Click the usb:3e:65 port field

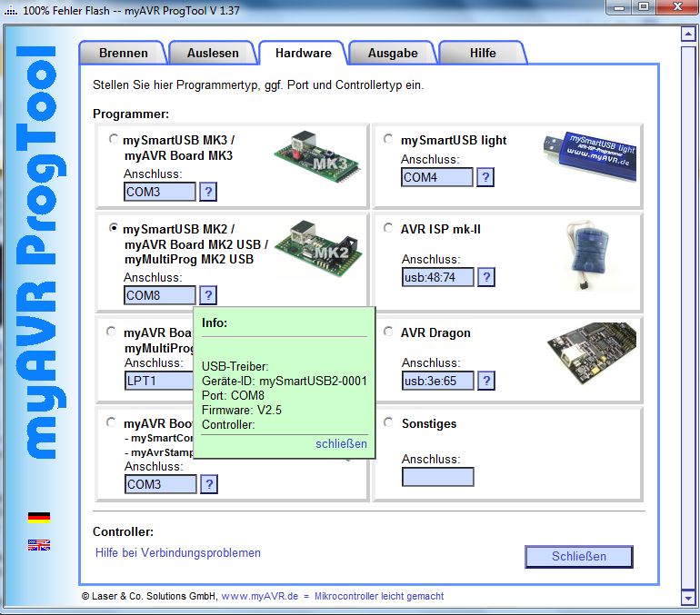[438, 381]
